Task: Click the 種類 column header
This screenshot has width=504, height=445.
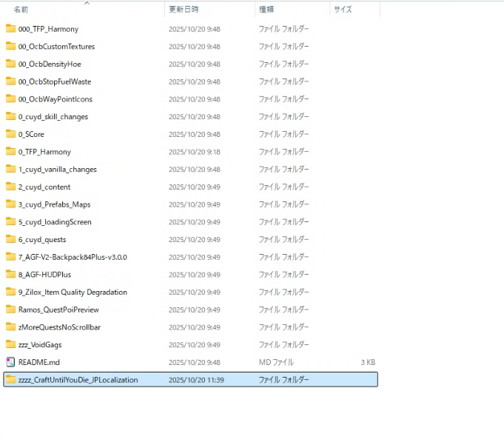Action: click(266, 10)
